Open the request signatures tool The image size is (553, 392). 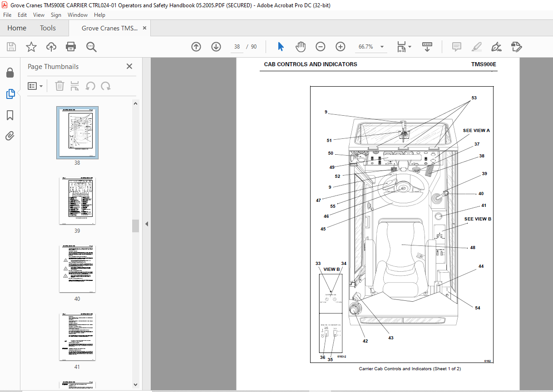(517, 47)
